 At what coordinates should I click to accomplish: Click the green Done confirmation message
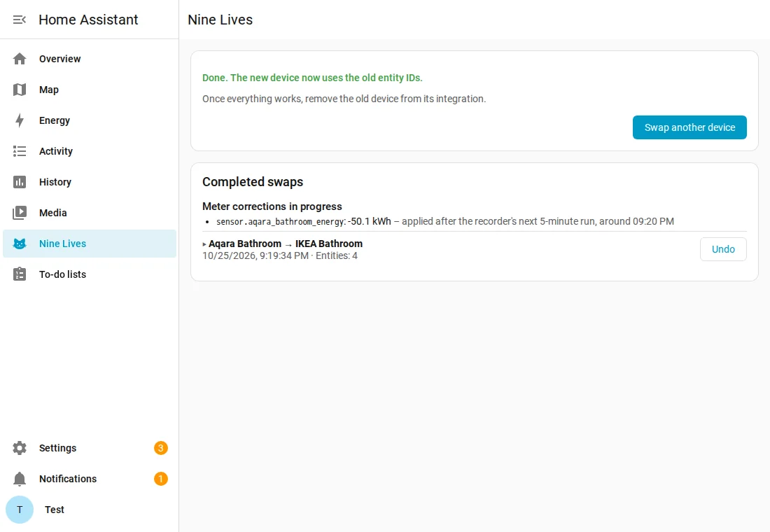pos(312,78)
